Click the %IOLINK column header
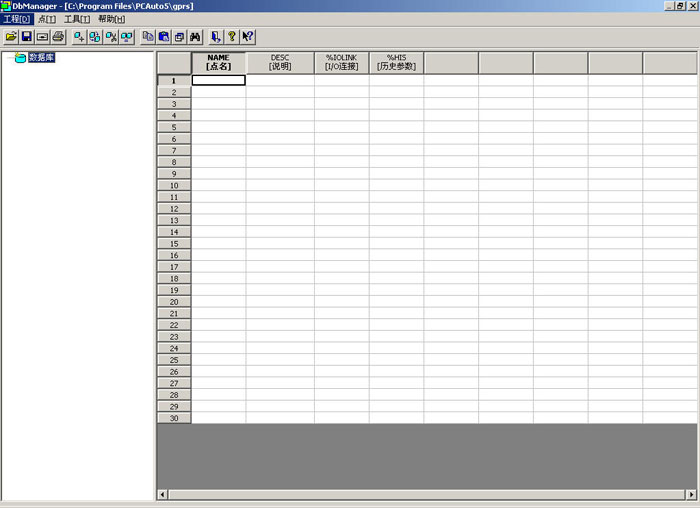 tap(341, 62)
